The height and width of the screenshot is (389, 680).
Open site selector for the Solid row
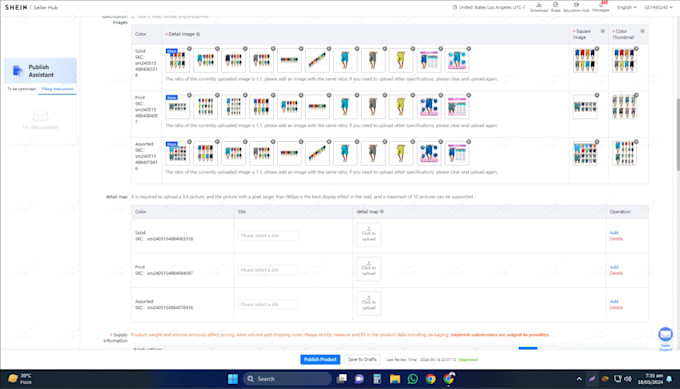click(x=268, y=235)
